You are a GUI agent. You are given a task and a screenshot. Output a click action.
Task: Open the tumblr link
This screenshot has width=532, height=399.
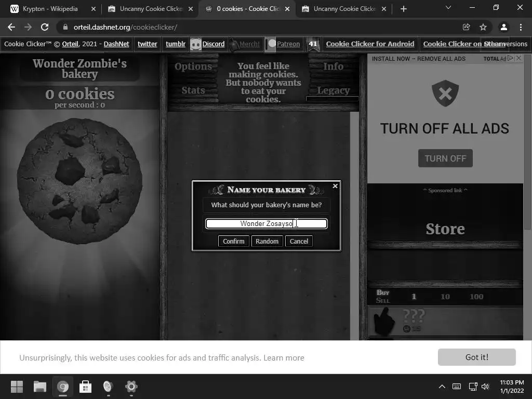[176, 44]
